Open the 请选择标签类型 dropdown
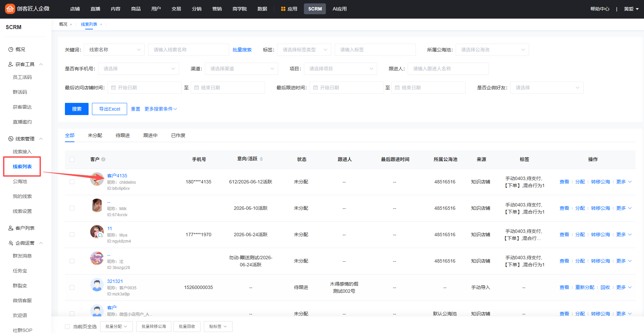 [304, 50]
